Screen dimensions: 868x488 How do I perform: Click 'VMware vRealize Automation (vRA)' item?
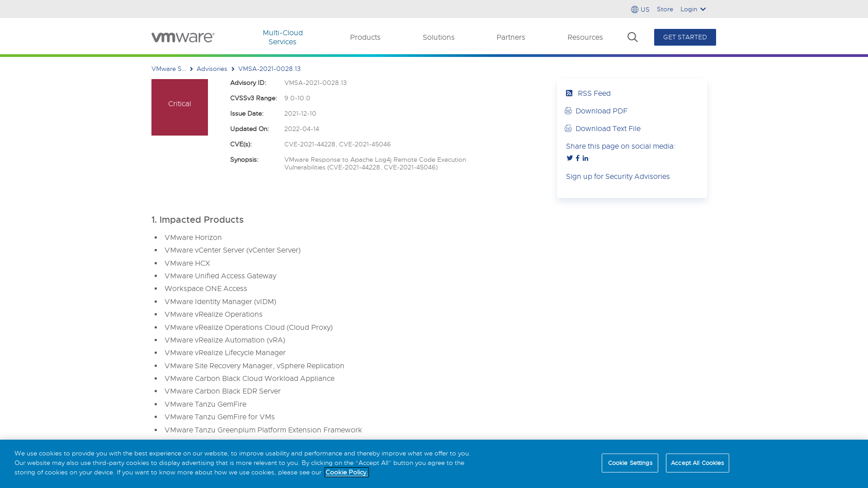pyautogui.click(x=225, y=340)
